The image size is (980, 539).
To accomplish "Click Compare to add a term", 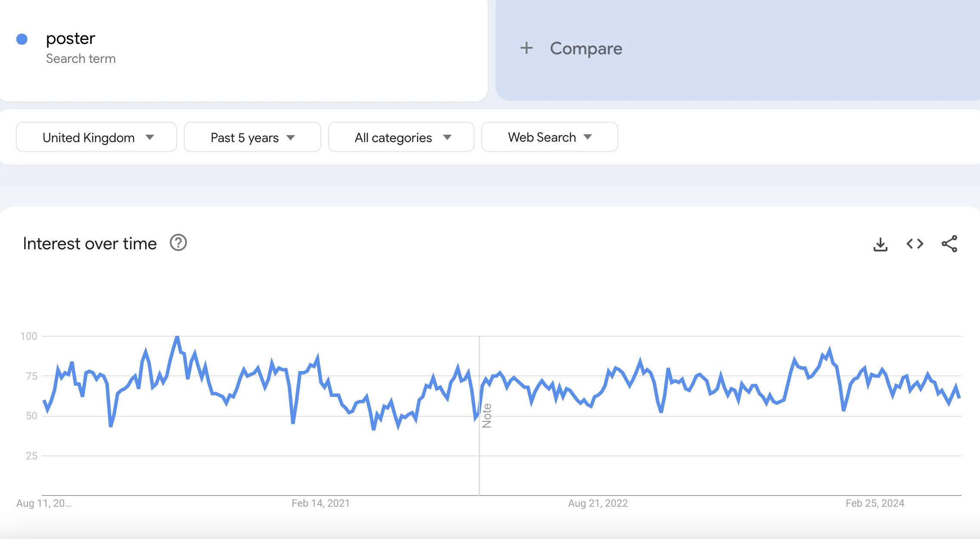I will 586,49.
